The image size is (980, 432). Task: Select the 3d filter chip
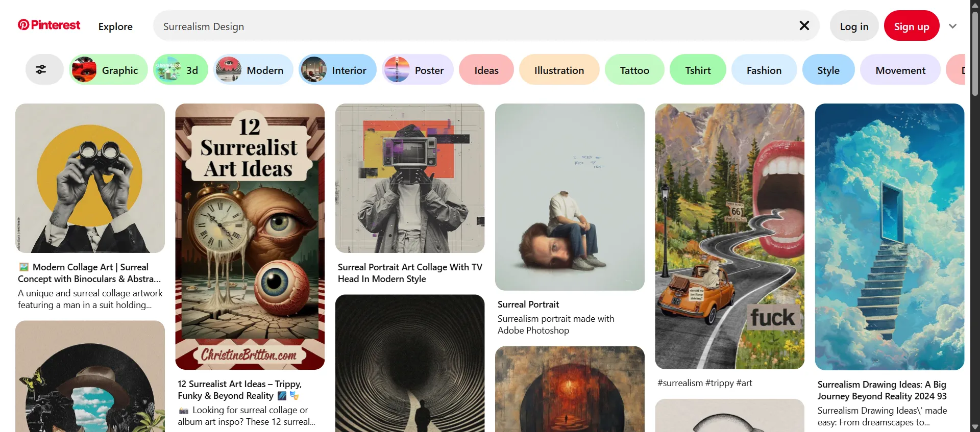point(181,70)
